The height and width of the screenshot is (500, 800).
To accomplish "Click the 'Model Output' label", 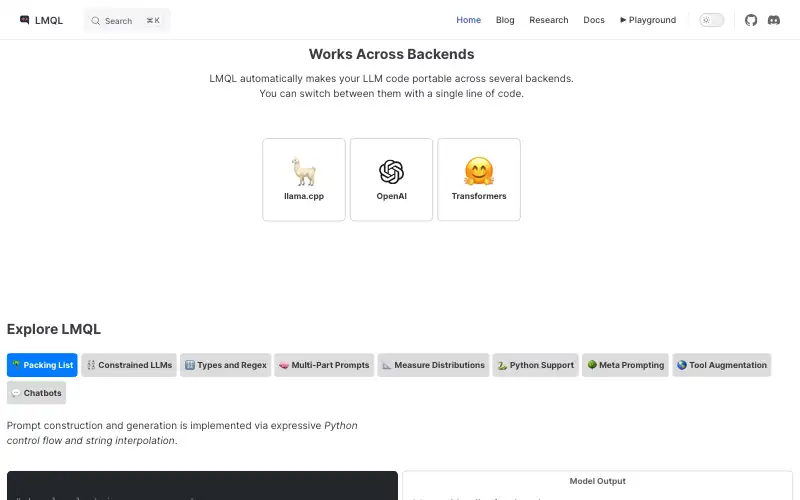I will pos(597,481).
